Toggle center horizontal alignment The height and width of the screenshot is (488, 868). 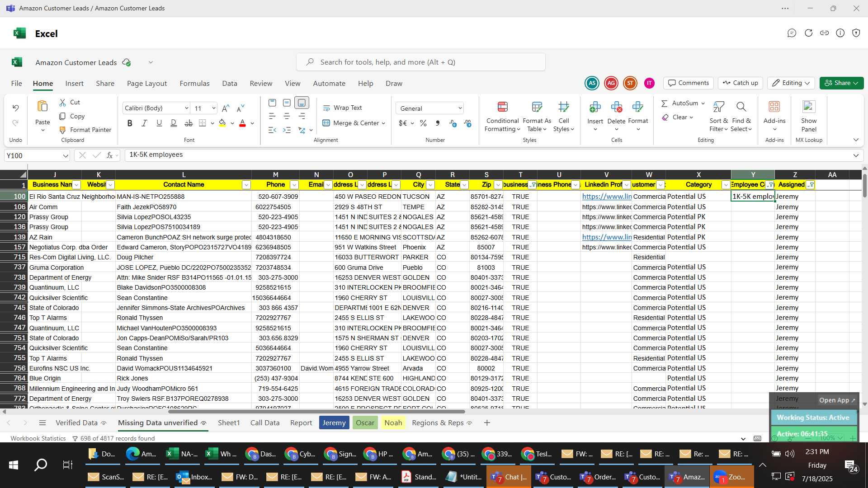coord(287,117)
